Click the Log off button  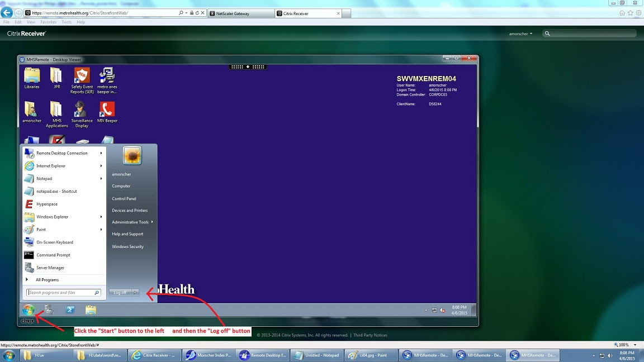pos(120,293)
